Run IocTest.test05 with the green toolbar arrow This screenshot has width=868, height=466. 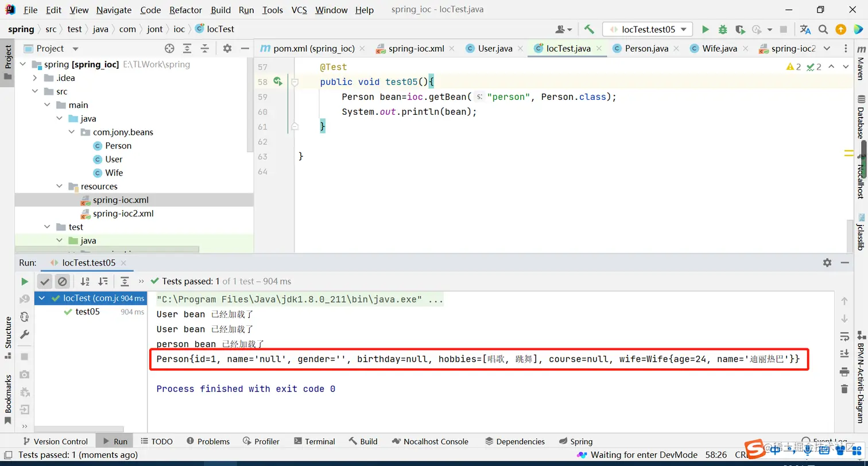(706, 29)
